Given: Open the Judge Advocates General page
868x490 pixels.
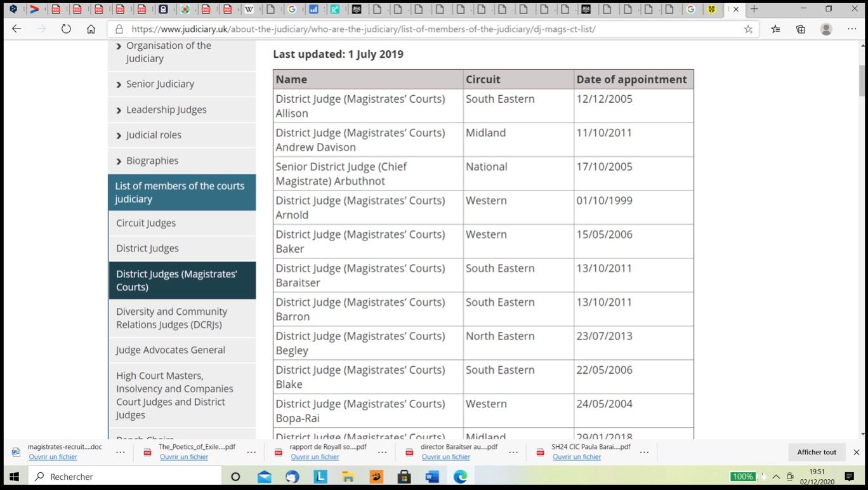Looking at the screenshot, I should click(x=182, y=350).
